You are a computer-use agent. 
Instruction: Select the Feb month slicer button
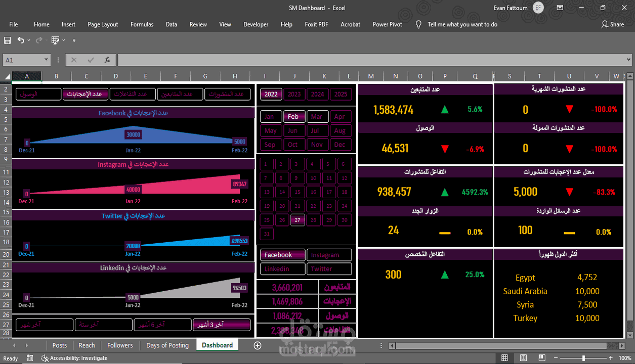coord(293,116)
